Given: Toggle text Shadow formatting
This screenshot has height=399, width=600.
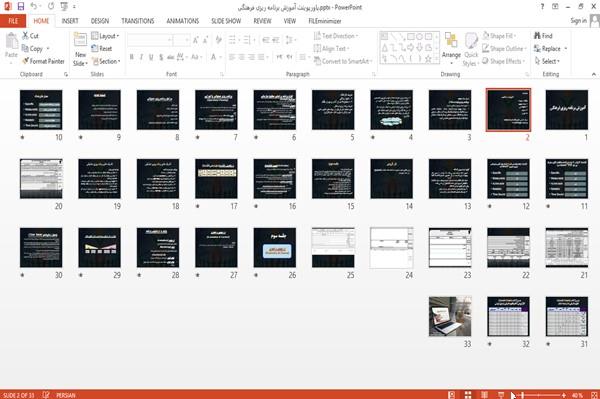Looking at the screenshot, I should [x=161, y=57].
